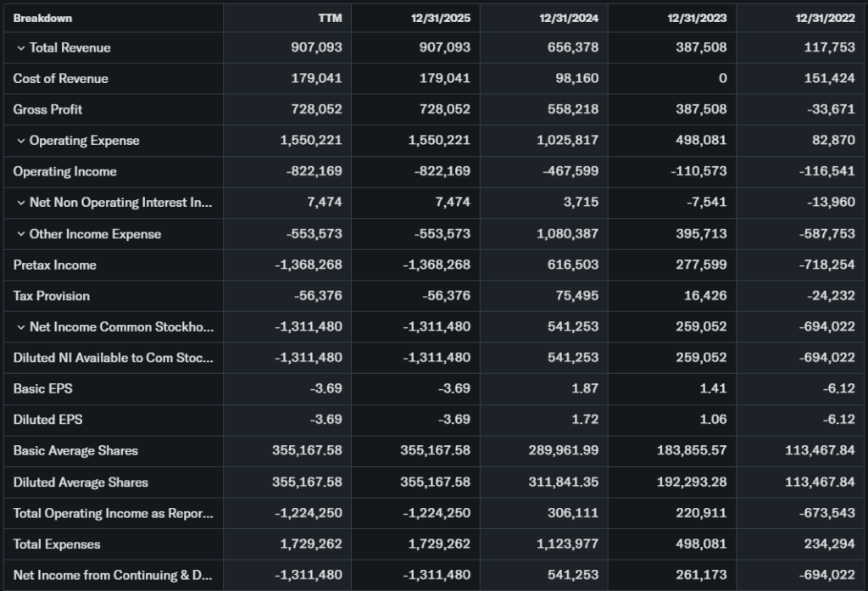Select the Tax Provision row label
This screenshot has height=591, width=868.
click(x=51, y=296)
